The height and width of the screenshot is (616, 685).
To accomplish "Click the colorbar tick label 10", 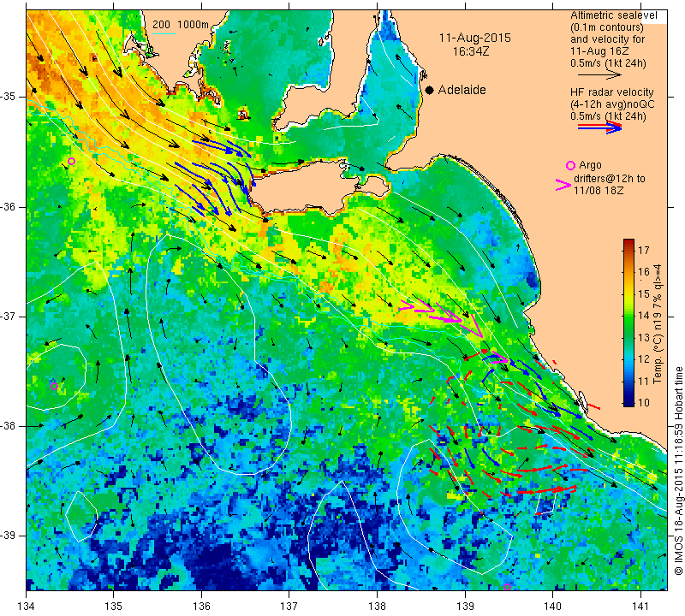I will click(x=644, y=402).
